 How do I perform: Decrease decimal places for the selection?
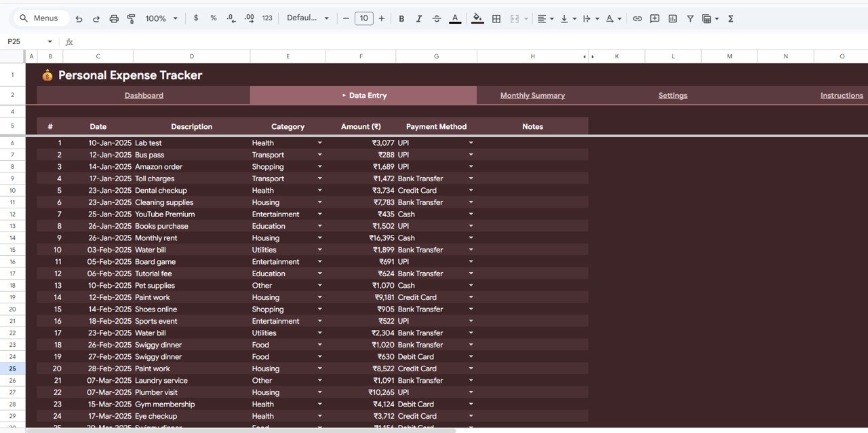tap(230, 18)
